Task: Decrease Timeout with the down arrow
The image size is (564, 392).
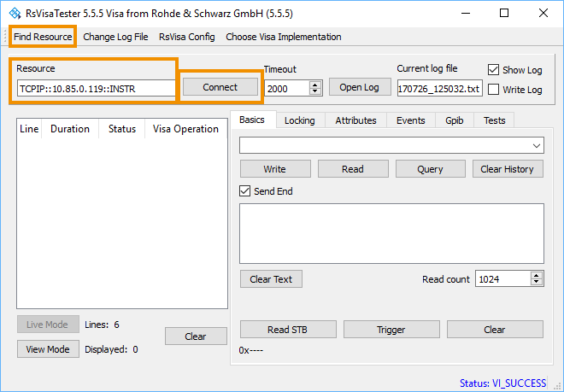Action: (315, 91)
